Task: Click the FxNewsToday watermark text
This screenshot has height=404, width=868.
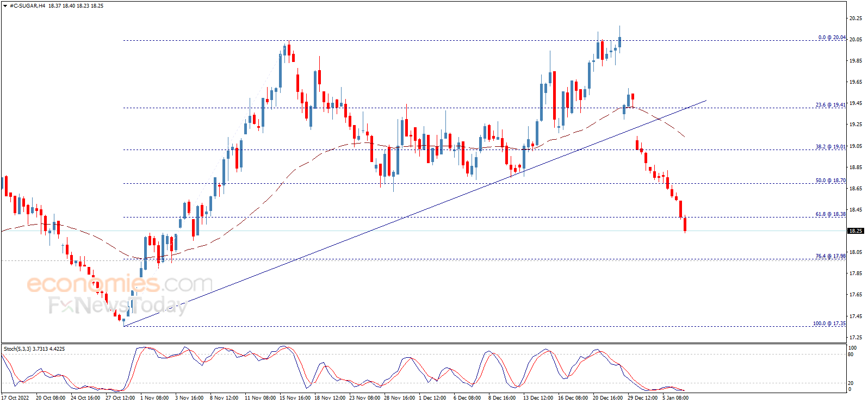Action: coord(117,305)
